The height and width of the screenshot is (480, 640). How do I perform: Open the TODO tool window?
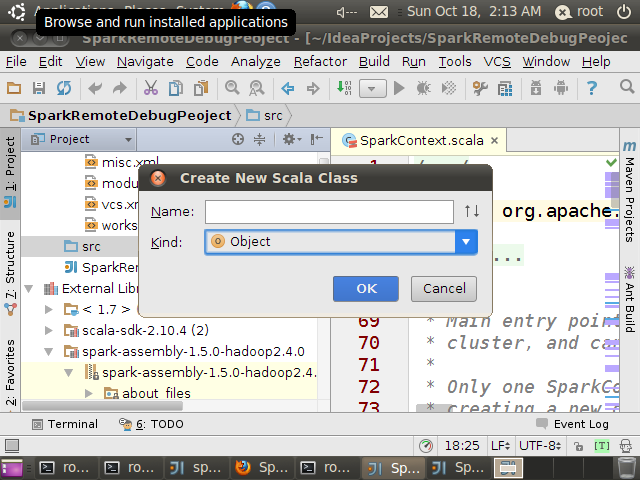[151, 424]
